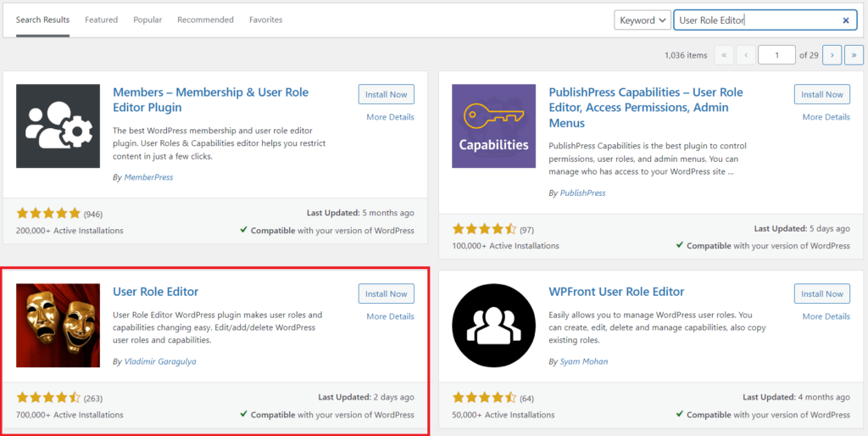The width and height of the screenshot is (868, 436).
Task: Install the WPFront User Role Editor plugin
Action: point(821,294)
